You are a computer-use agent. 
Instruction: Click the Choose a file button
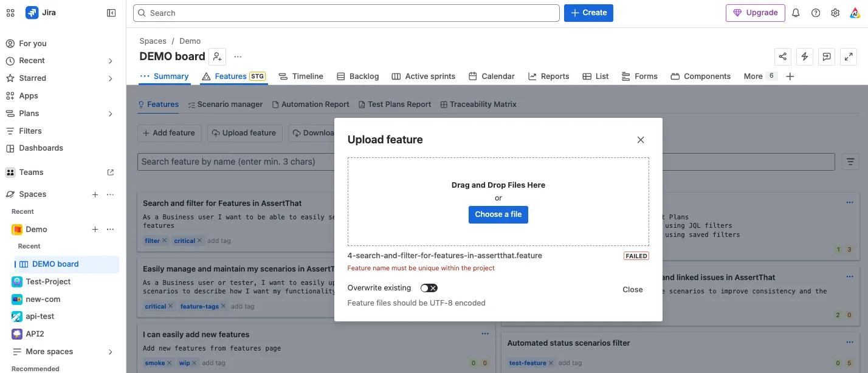(x=498, y=214)
